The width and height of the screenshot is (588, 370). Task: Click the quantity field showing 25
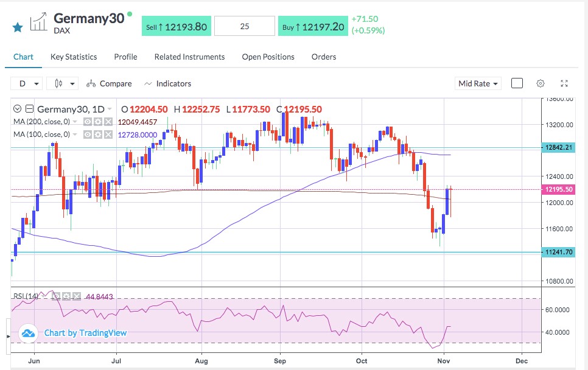point(245,26)
